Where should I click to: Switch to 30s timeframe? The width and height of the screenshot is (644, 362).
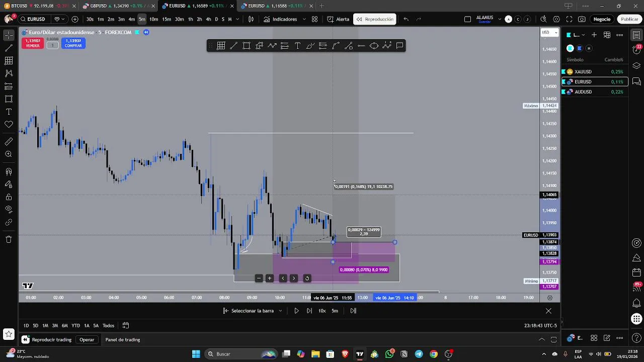(90, 19)
